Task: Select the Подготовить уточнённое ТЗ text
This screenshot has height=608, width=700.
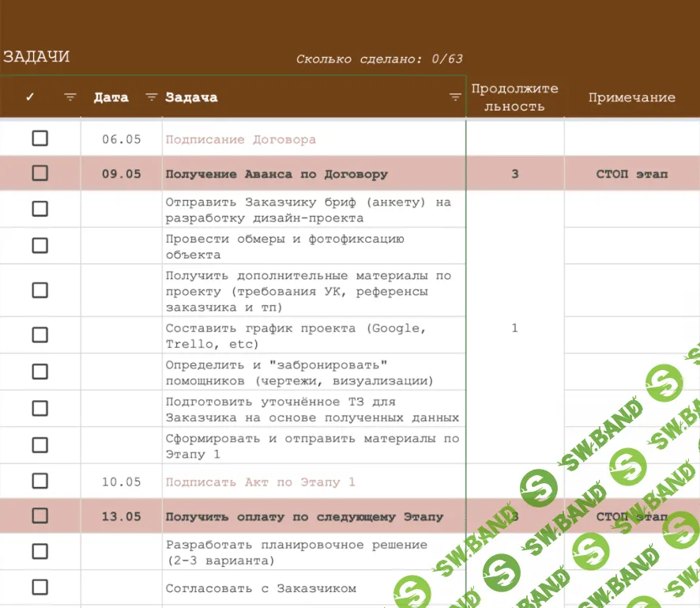Action: coord(313,410)
